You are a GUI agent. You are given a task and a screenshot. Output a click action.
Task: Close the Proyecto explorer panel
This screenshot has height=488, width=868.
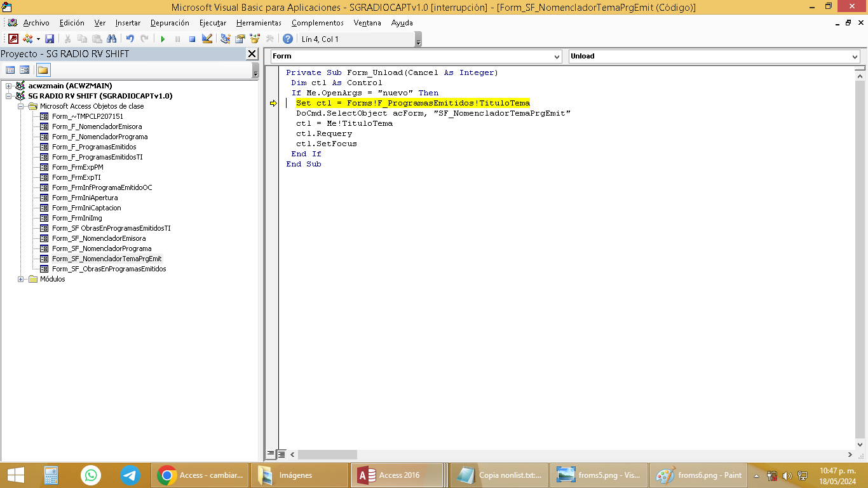(252, 54)
